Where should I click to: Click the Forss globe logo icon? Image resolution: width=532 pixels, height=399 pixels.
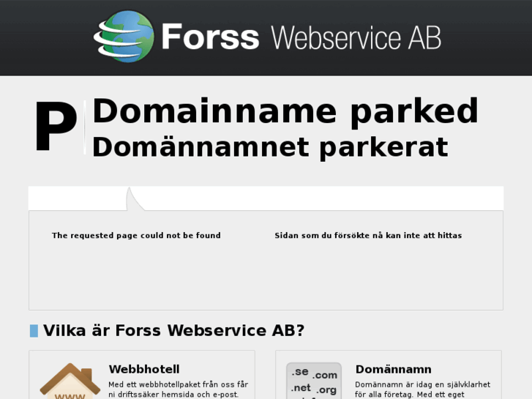coord(124,37)
